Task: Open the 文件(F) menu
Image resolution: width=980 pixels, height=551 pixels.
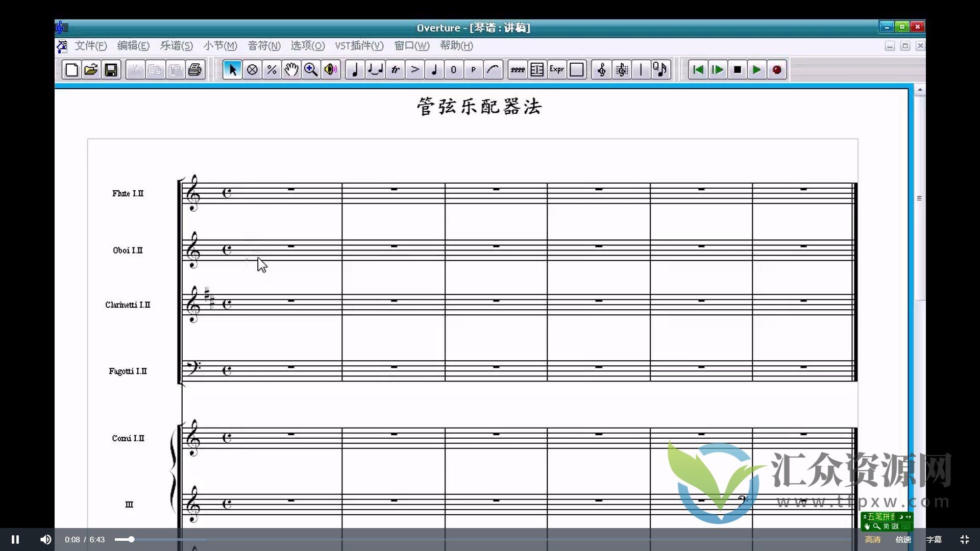Action: point(91,46)
